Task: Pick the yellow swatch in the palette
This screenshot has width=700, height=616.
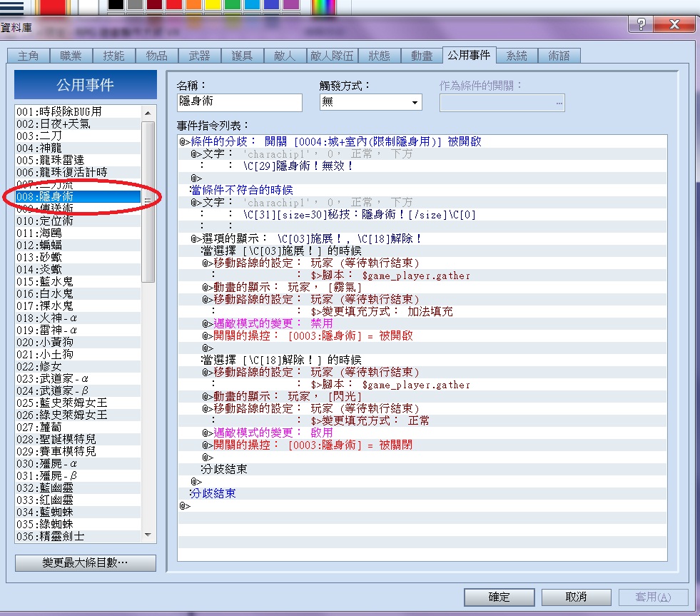Action: 213,4
